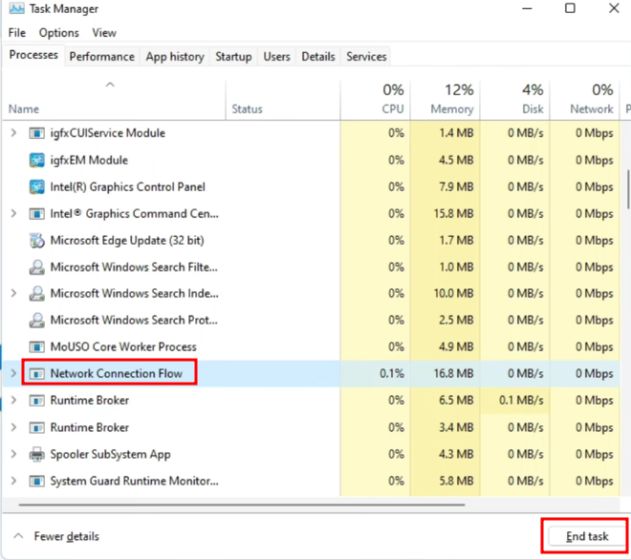Click the Microsoft Windows Search Protocol icon

tap(37, 320)
